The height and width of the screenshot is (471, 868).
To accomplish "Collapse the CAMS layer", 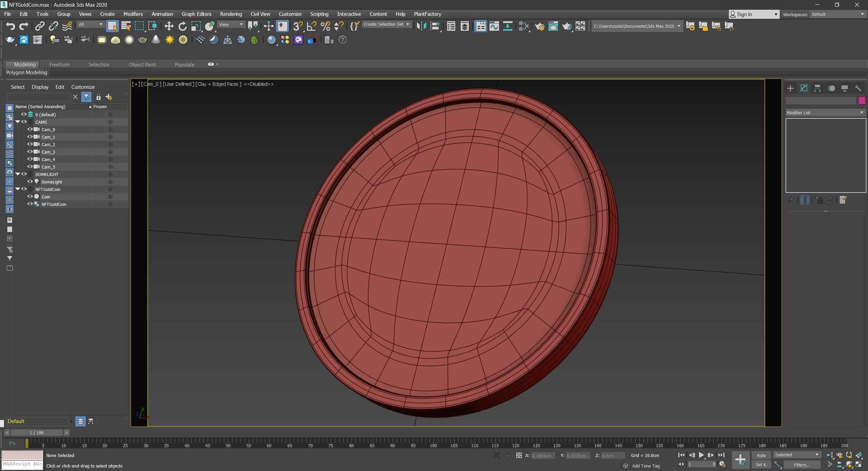I will pyautogui.click(x=18, y=122).
